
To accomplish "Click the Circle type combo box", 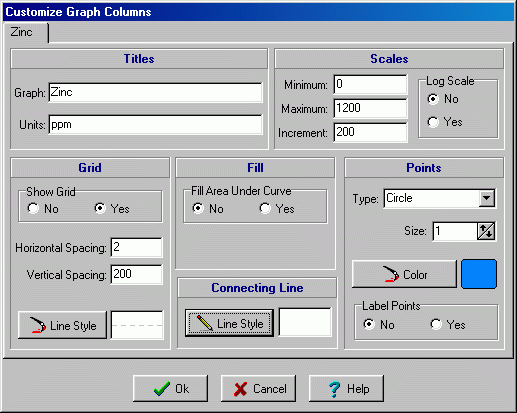I will coord(439,198).
